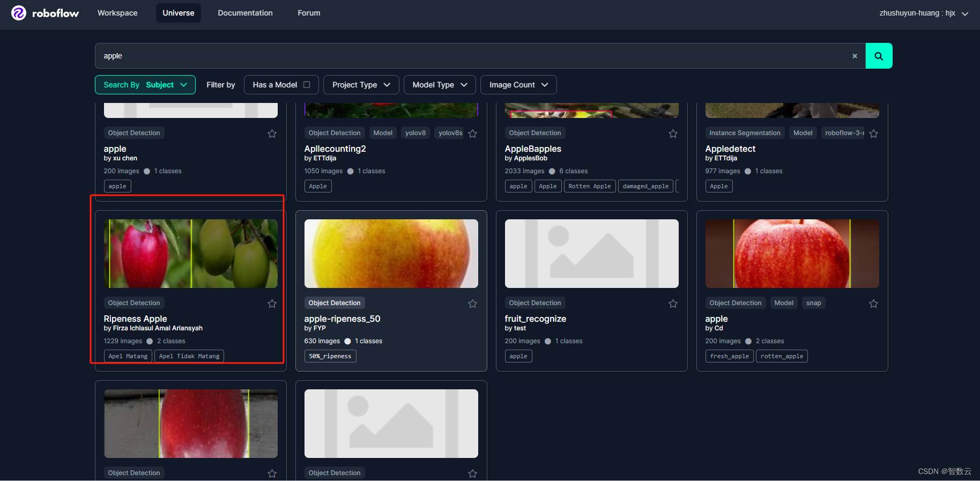Click the '2033 images' text
The height and width of the screenshot is (481, 980).
(524, 171)
